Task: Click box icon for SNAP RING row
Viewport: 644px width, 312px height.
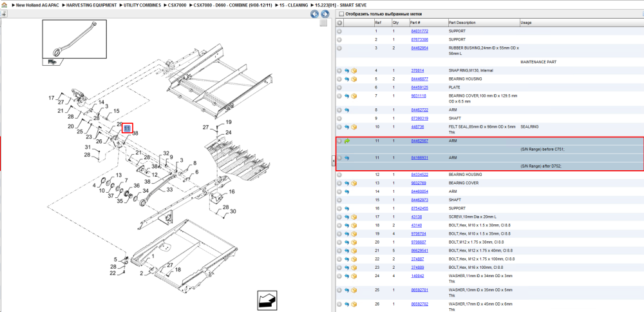Action: (x=354, y=71)
